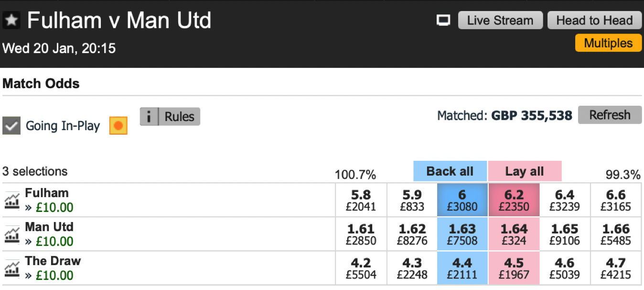
Task: Select Fulham lay price 6.2
Action: [514, 200]
